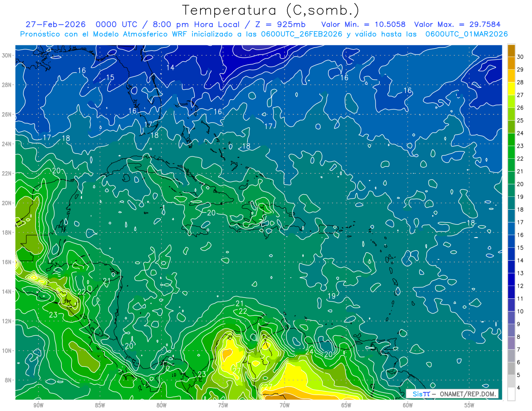Viewport: 532px width, 411px height.
Task: Click the 15 contour label on the map
Action: (110, 78)
